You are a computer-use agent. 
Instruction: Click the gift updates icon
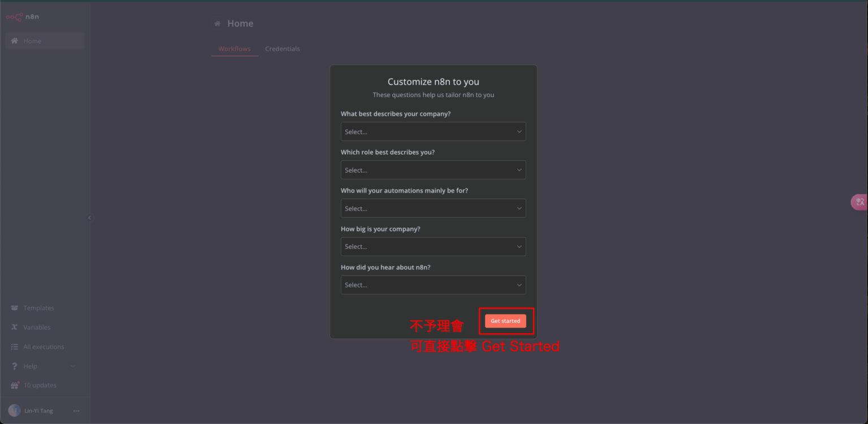(x=15, y=386)
